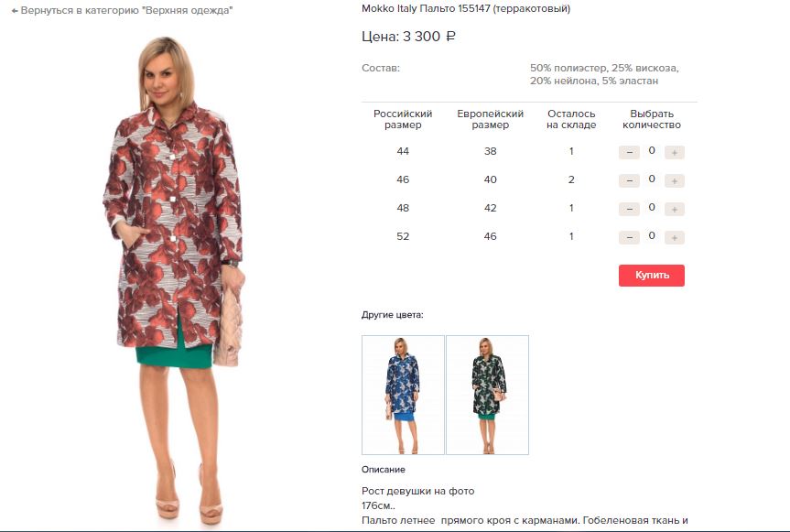Click the Описание section heading
The image size is (790, 532).
tap(384, 470)
